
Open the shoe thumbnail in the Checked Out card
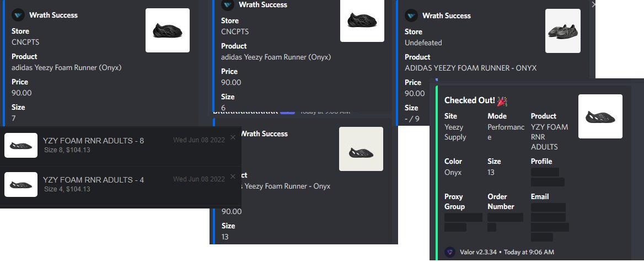(x=600, y=116)
